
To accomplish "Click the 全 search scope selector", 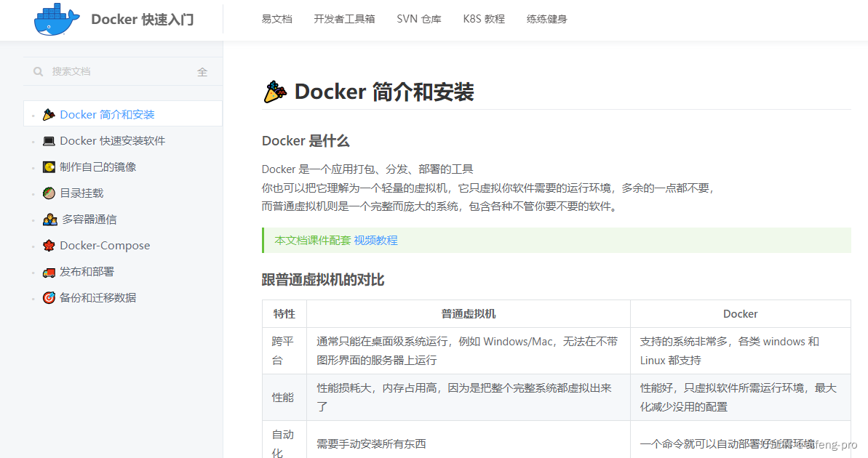I will click(202, 72).
